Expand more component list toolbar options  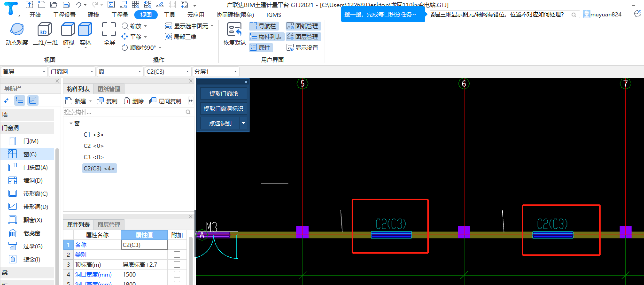[x=191, y=101]
